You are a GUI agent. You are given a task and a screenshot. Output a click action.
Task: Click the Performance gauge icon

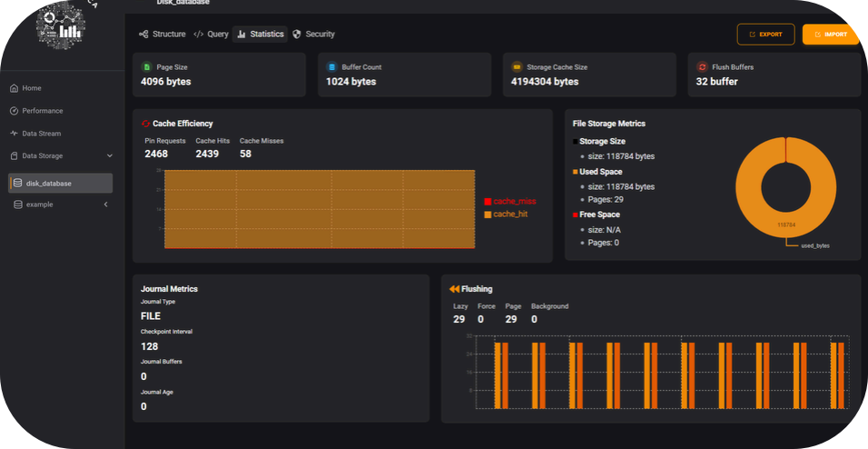[15, 111]
